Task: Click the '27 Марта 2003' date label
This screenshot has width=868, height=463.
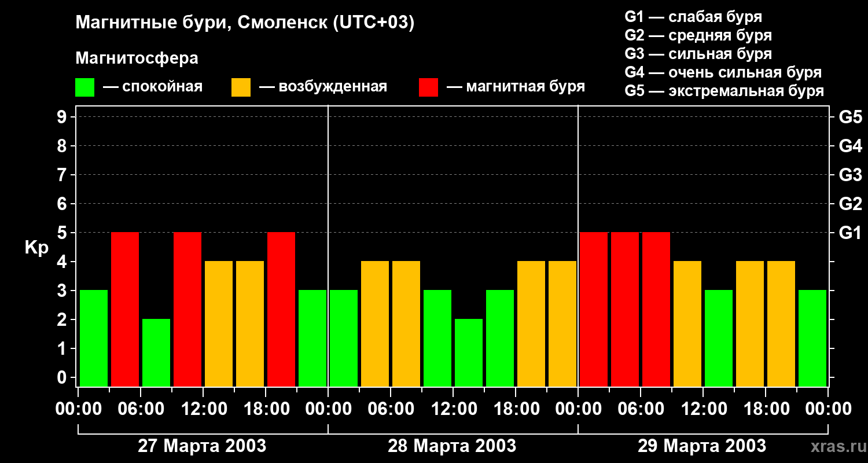Action: (202, 446)
